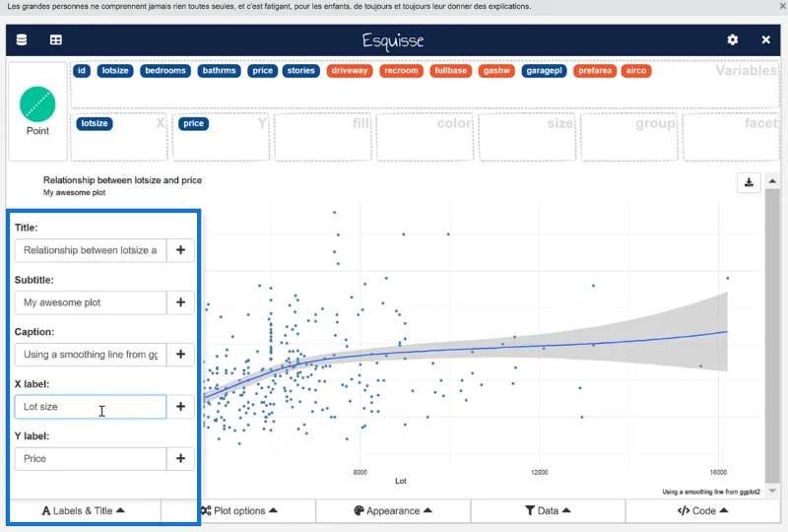Viewport: 788px width, 532px height.
Task: Expand the Code menu
Action: pos(703,511)
